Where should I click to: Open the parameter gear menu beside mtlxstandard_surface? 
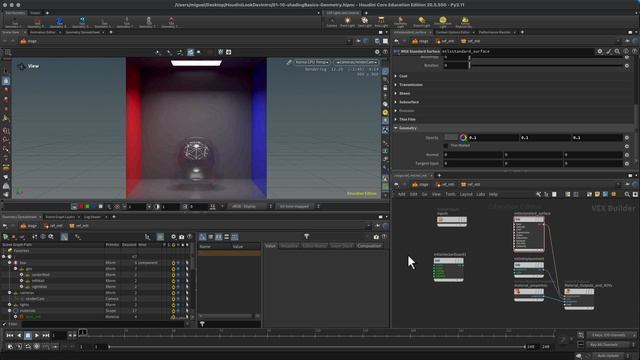[x=600, y=51]
